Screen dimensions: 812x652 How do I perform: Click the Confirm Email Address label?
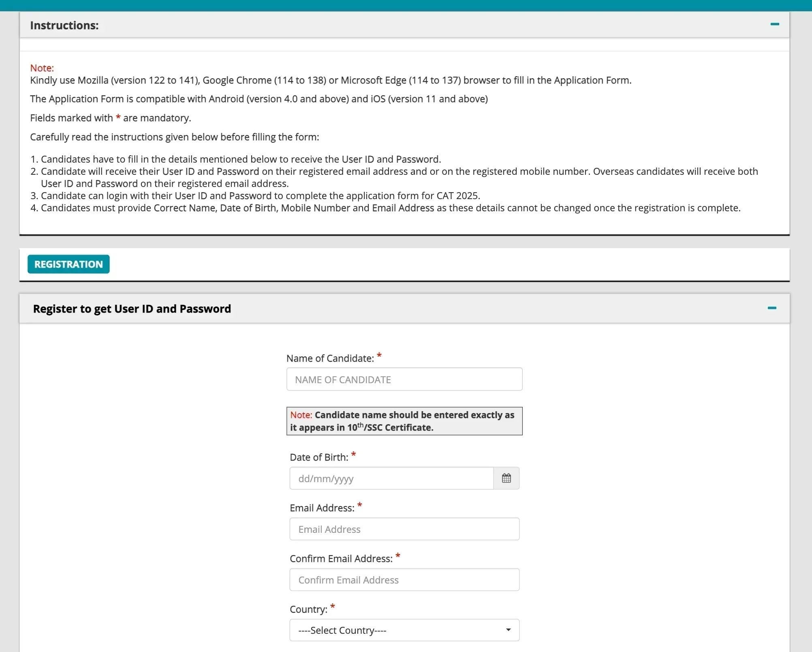click(x=341, y=559)
